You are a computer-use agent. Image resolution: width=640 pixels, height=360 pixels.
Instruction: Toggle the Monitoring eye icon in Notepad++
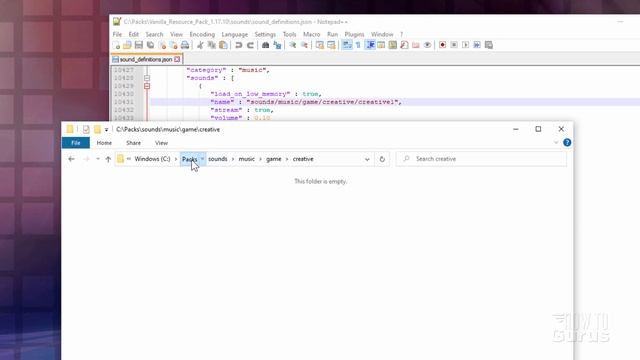pos(427,45)
